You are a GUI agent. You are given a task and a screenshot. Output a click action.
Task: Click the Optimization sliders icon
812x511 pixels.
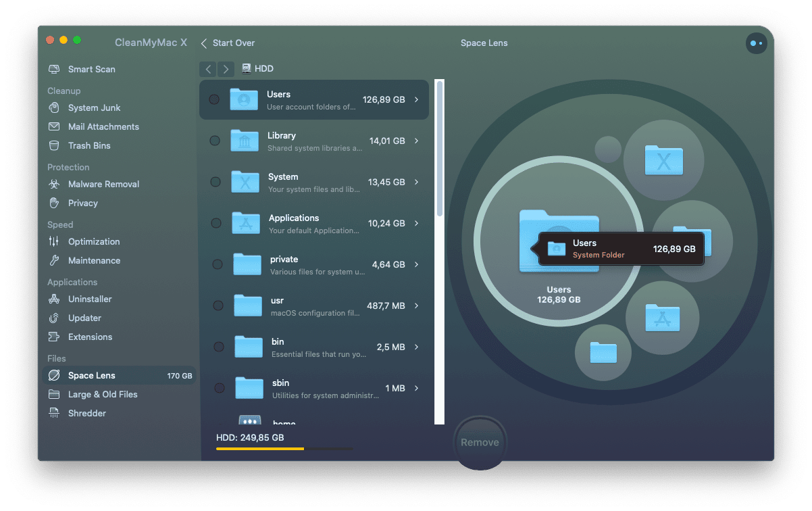pyautogui.click(x=54, y=242)
